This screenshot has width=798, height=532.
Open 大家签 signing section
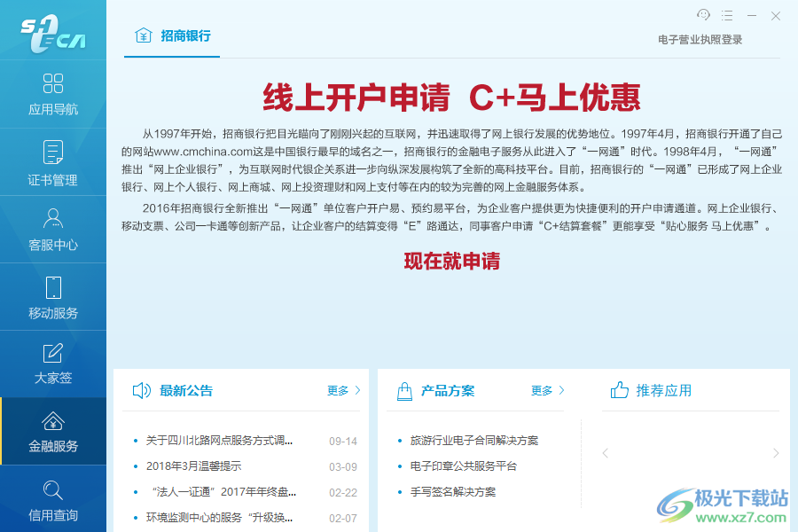pos(53,364)
